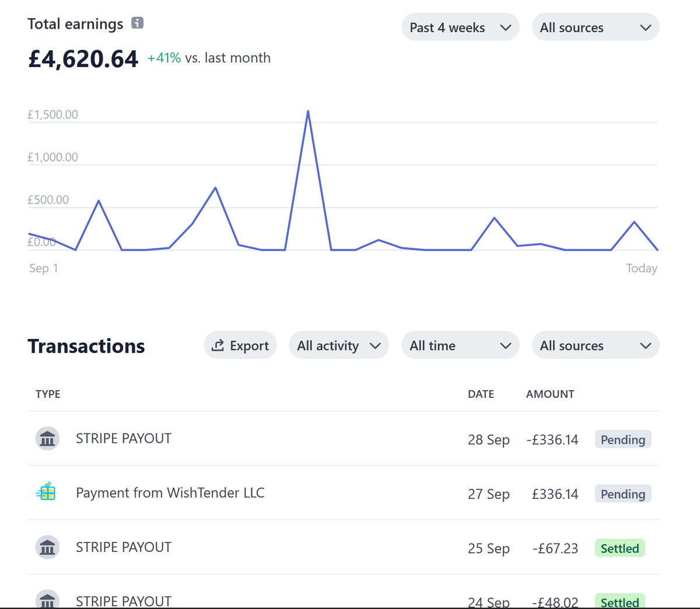The height and width of the screenshot is (609, 700).
Task: Click the Sep 1 label on chart axis
Action: (x=44, y=268)
